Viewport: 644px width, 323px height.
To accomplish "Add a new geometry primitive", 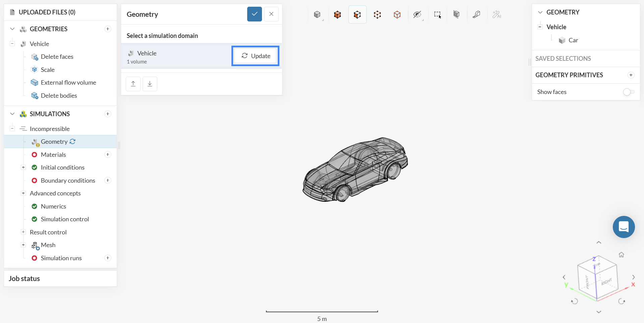I will click(631, 75).
